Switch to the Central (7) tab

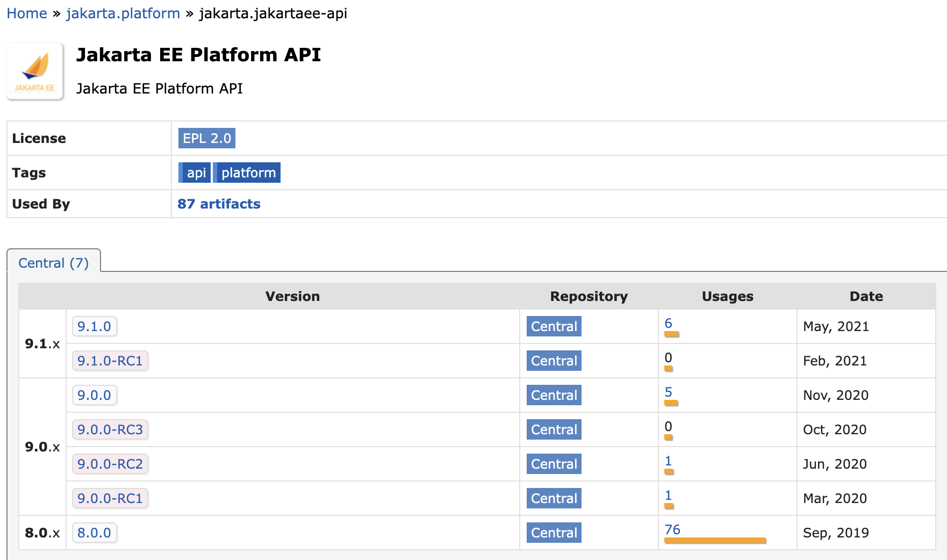click(x=54, y=263)
